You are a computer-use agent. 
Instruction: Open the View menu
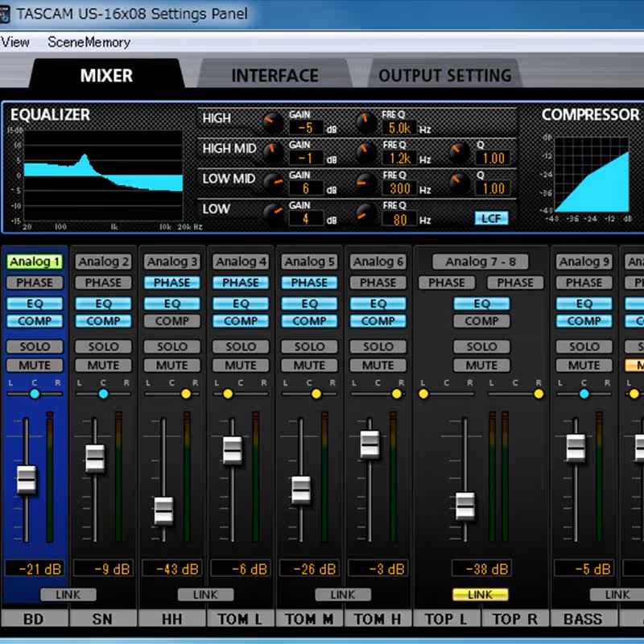point(15,42)
